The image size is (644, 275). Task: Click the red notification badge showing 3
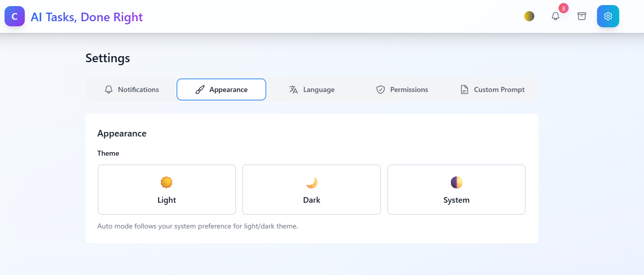point(564,8)
